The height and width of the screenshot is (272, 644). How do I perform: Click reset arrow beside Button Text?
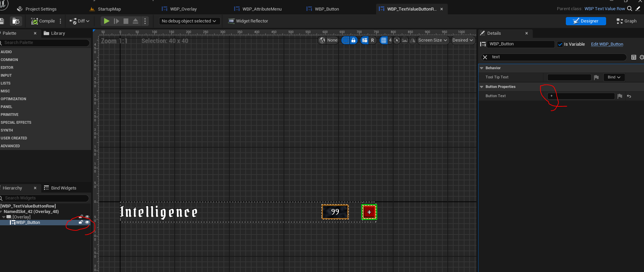[629, 96]
